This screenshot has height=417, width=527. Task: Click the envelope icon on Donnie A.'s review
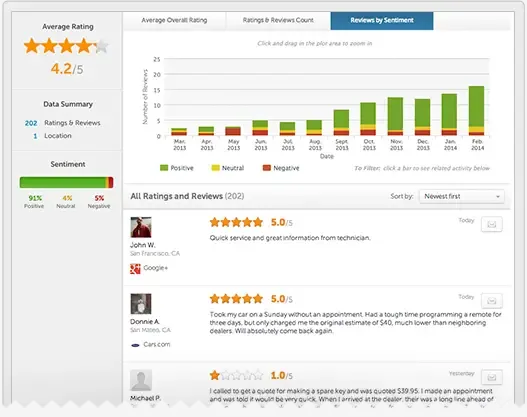coord(492,301)
